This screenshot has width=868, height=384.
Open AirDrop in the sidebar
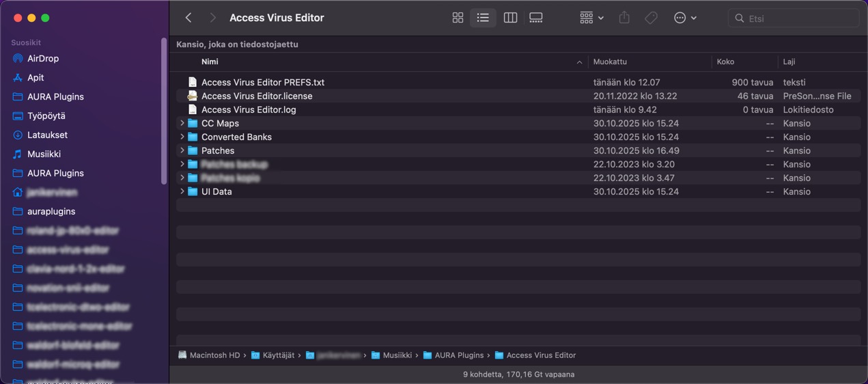[x=43, y=59]
